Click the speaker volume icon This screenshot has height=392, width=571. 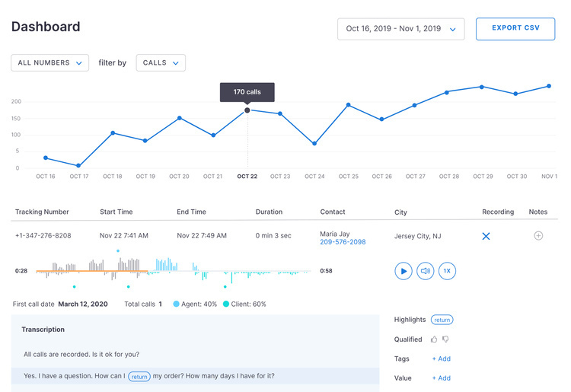[426, 271]
